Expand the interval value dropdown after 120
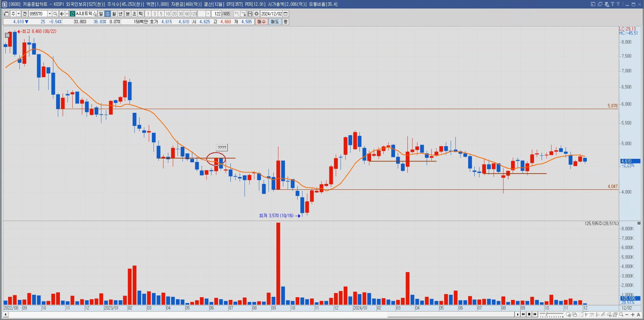 click(208, 14)
